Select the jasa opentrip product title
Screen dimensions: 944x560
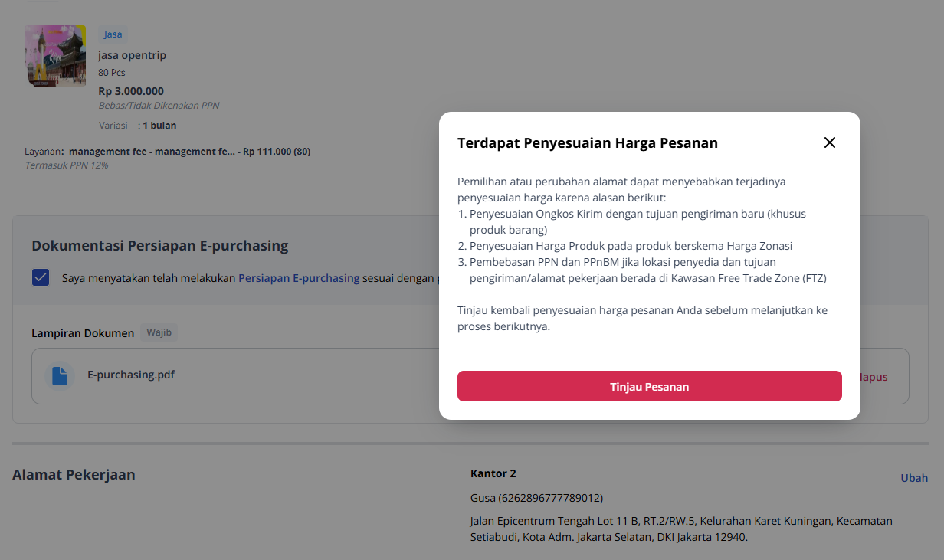click(132, 55)
